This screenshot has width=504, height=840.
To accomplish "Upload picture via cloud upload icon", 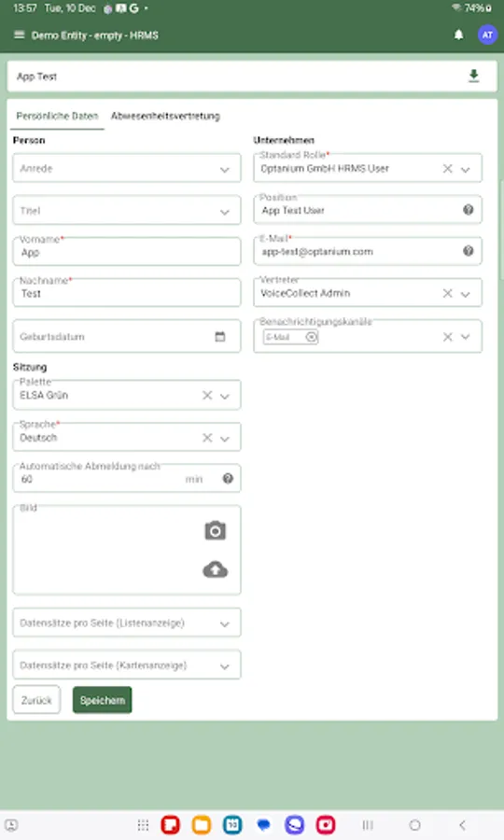I will (216, 569).
